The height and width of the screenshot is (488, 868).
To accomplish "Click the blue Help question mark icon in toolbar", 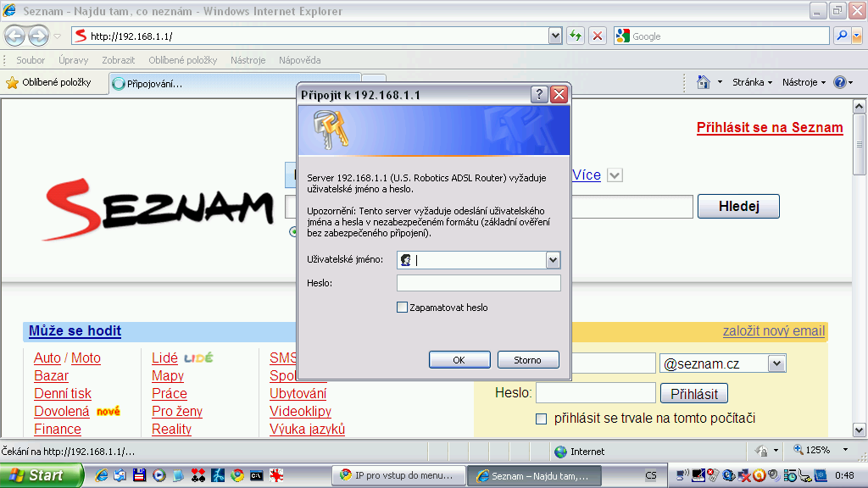I will pyautogui.click(x=840, y=82).
